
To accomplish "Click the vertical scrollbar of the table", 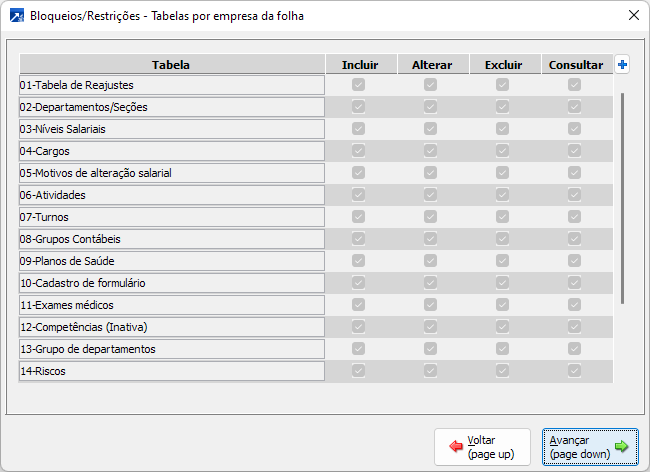I will [x=622, y=200].
